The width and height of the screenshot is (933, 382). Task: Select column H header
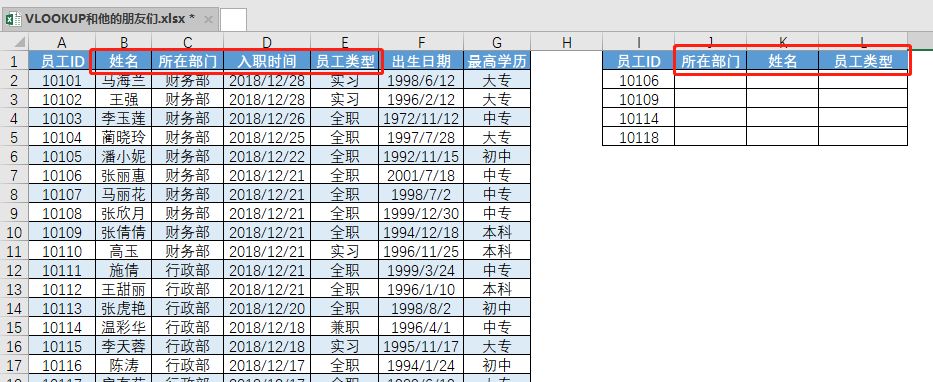tap(566, 42)
